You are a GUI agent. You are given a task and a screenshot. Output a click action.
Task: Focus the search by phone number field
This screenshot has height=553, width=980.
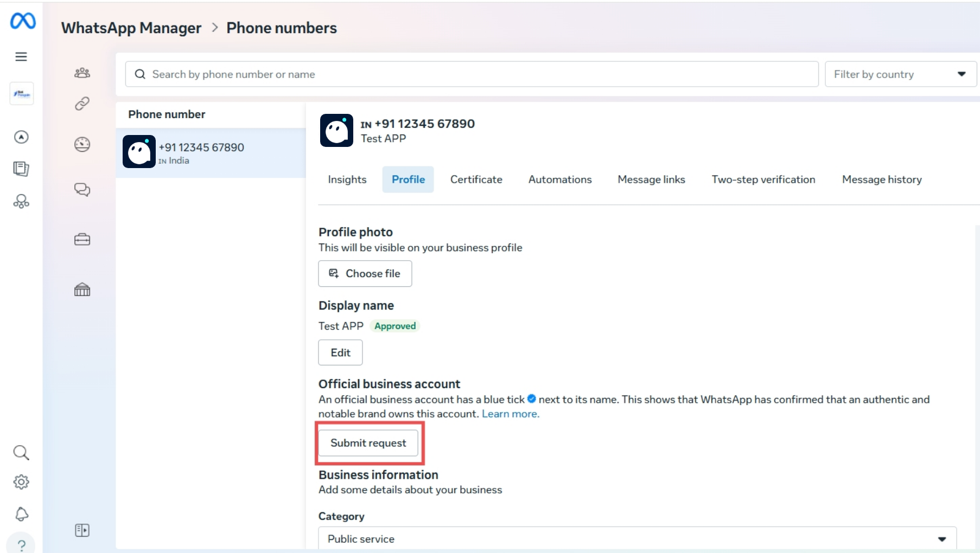point(472,74)
